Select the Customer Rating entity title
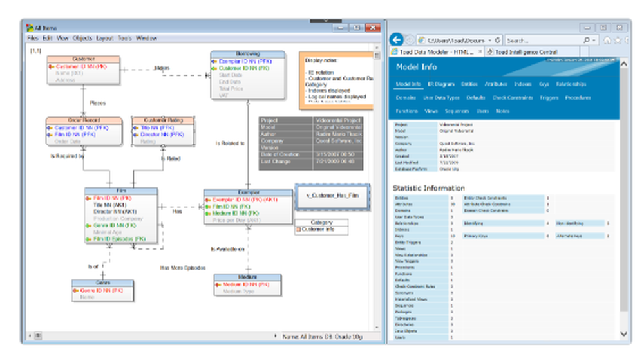Viewport: 644px width, 363px height. pyautogui.click(x=163, y=120)
